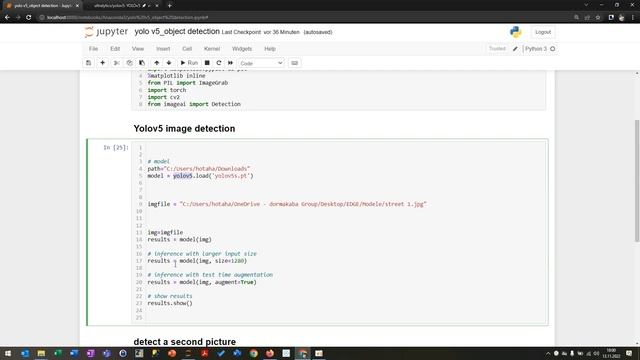Restart kernel and run all cells icon

(x=230, y=63)
